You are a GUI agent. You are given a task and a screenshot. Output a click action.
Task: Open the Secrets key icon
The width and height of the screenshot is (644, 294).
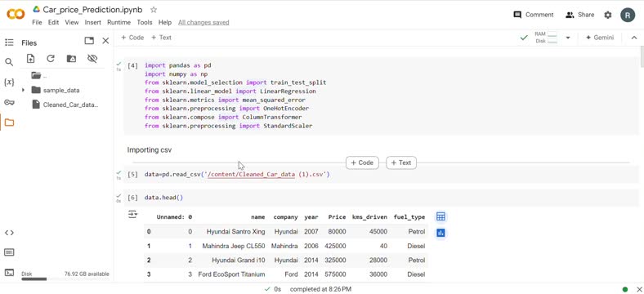click(9, 102)
